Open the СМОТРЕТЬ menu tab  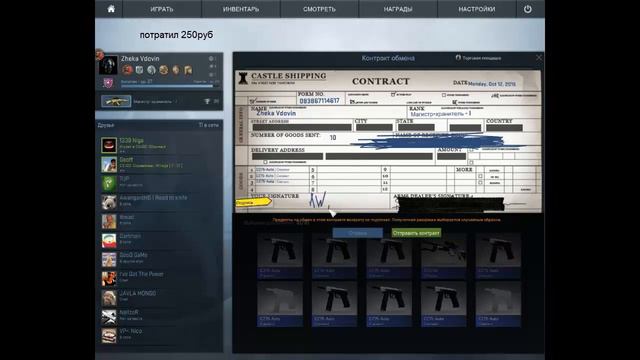319,9
